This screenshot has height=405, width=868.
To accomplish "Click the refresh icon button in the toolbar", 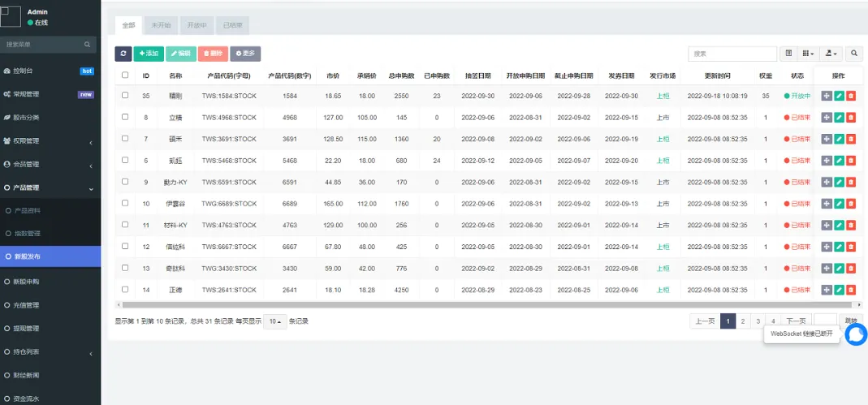I will [x=123, y=54].
